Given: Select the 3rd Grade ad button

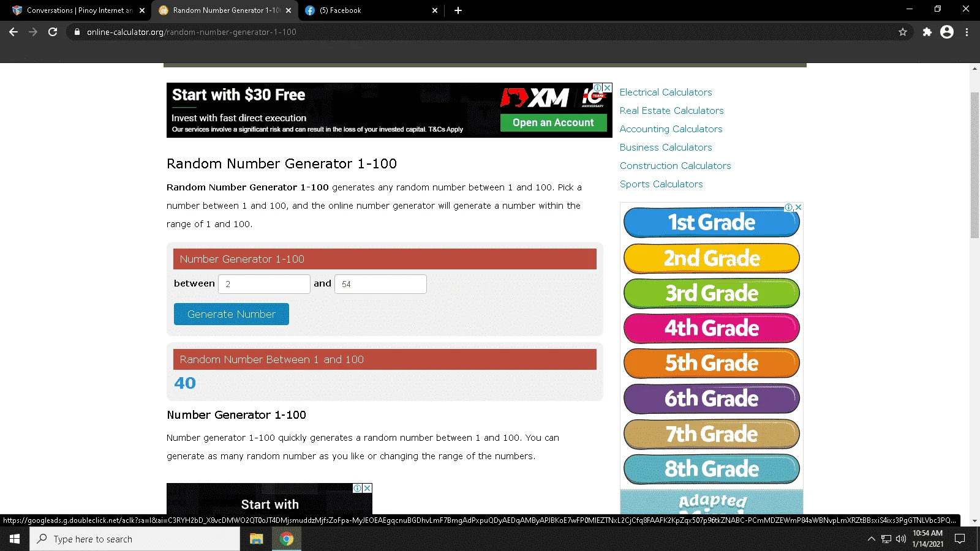Looking at the screenshot, I should click(711, 293).
